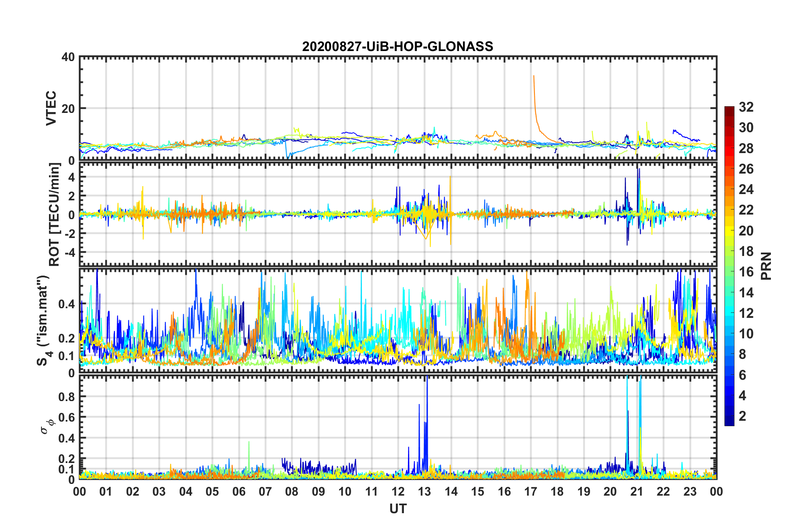Click the plot title 20200827-UiB-HOP-GLONASS
Screen dimensions: 796x532
click(398, 46)
